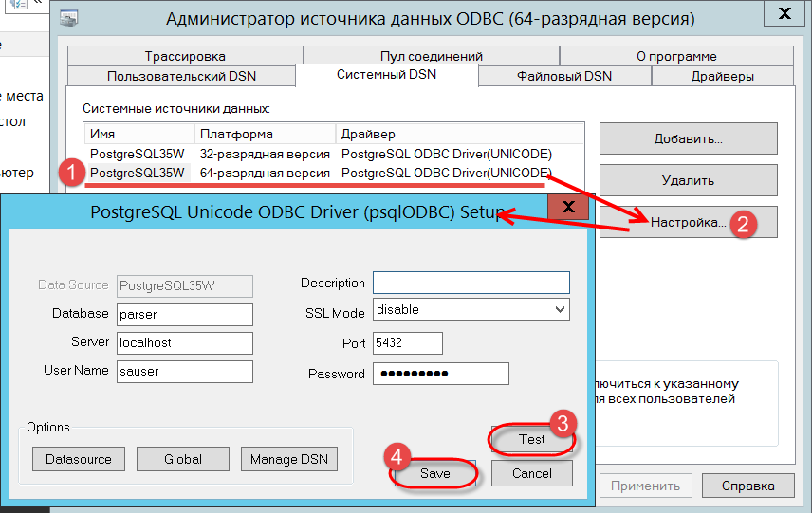Open the Datasource options button
Screen dimensions: 812x513
79,459
